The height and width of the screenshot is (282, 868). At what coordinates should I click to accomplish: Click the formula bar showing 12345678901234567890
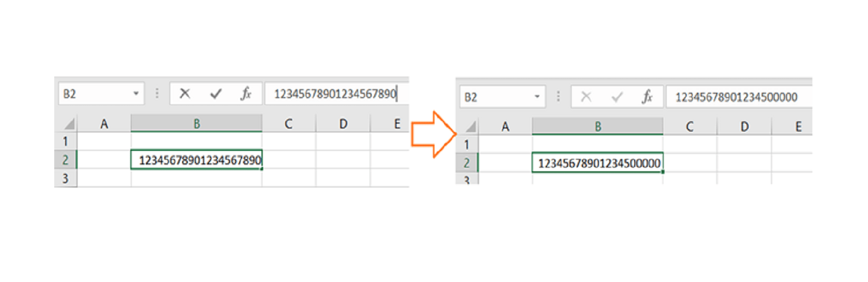coord(335,94)
